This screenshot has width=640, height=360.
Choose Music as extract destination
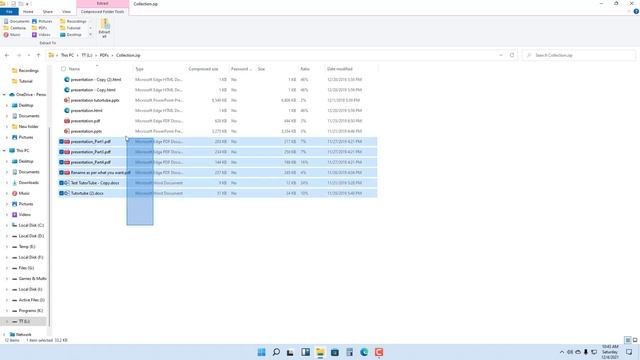click(12, 35)
